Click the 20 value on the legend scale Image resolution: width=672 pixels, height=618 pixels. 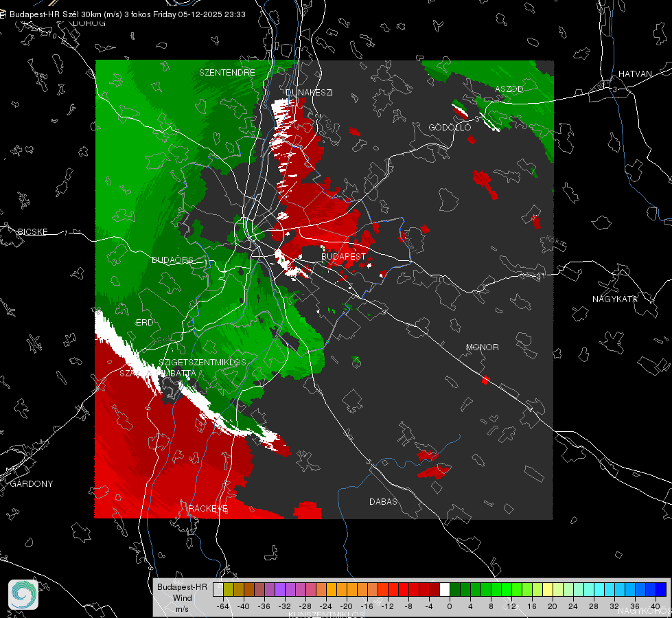point(552,607)
